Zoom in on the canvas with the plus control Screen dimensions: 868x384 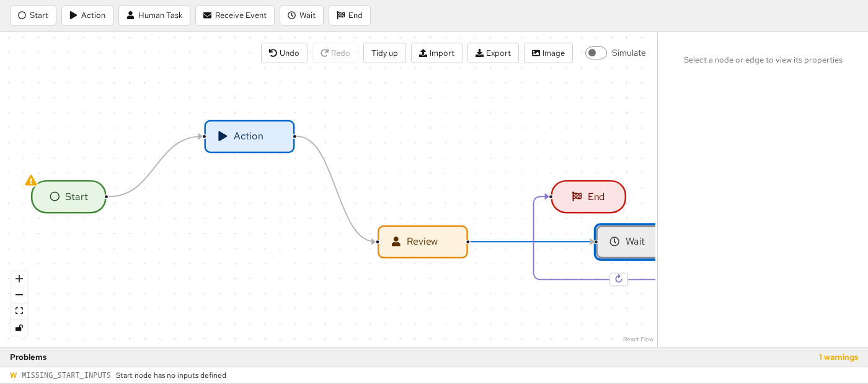point(19,279)
